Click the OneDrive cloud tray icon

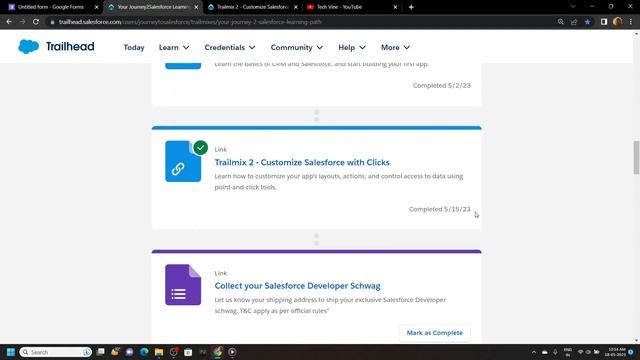(544, 352)
